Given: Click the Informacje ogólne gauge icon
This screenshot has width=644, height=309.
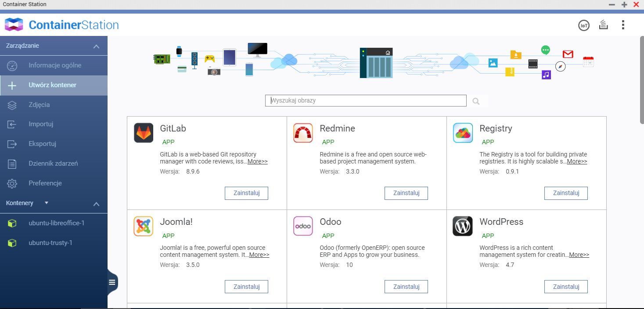Looking at the screenshot, I should pyautogui.click(x=12, y=66).
